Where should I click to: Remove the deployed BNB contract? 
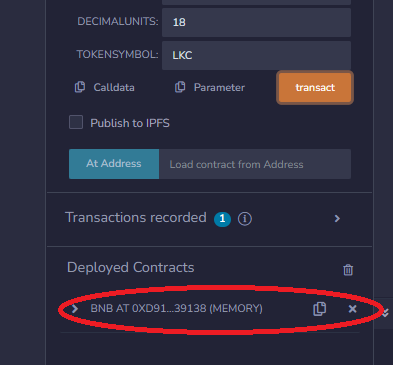pyautogui.click(x=352, y=309)
